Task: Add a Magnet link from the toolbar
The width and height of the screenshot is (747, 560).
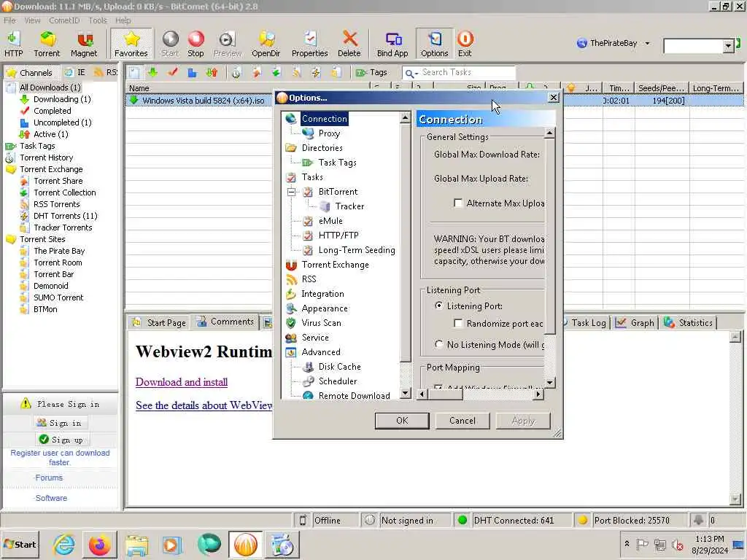Action: [84, 44]
